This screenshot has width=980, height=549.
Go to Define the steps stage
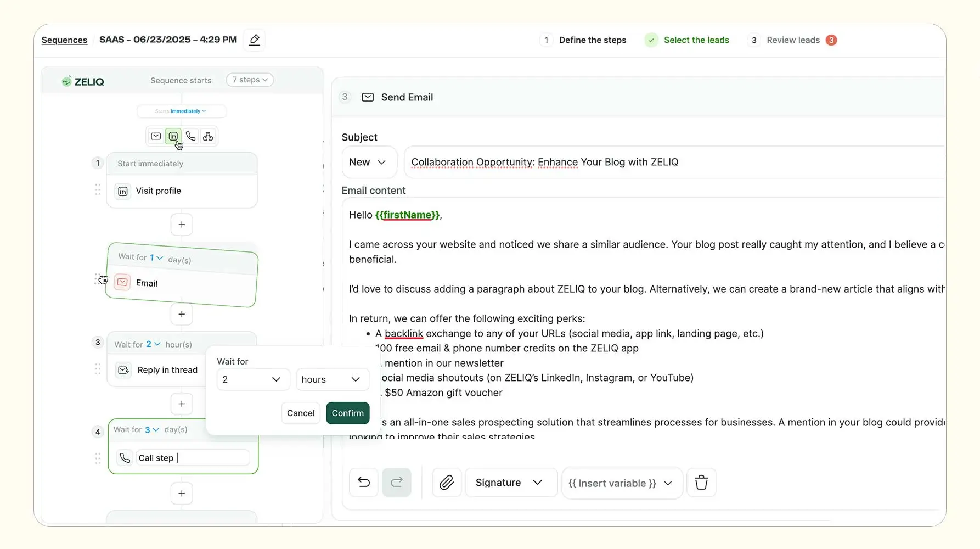tap(584, 40)
